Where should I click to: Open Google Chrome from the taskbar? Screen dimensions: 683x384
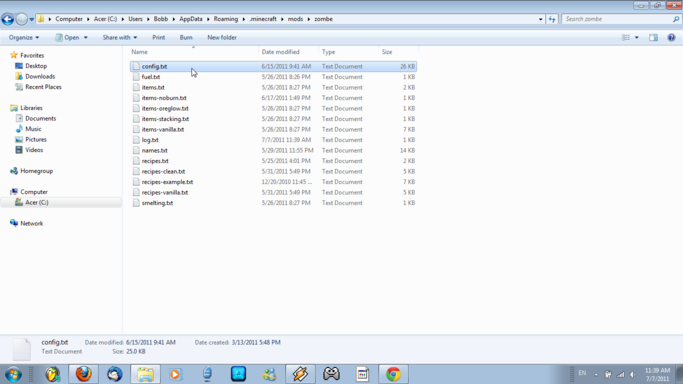[x=393, y=374]
